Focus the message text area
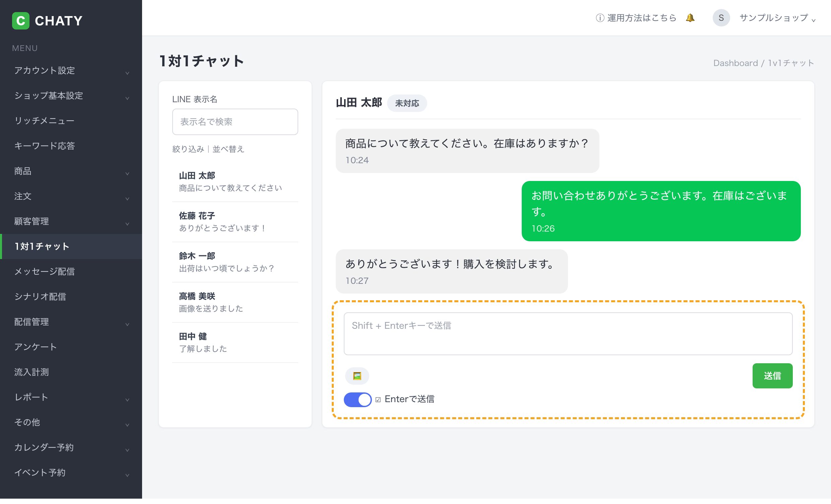Screen dimensions: 831x504 (x=568, y=334)
